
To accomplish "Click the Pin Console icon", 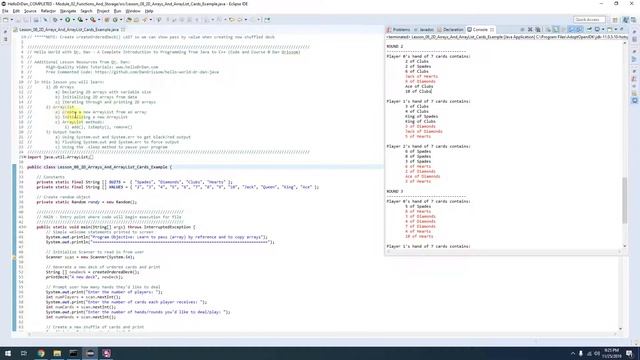I will [x=589, y=29].
